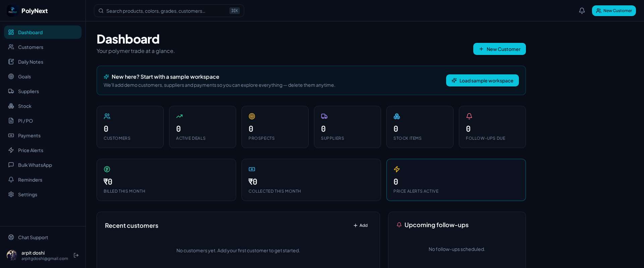Screen dimensions: 644x268
Task: Go to Reminders in sidebar
Action: (43, 180)
